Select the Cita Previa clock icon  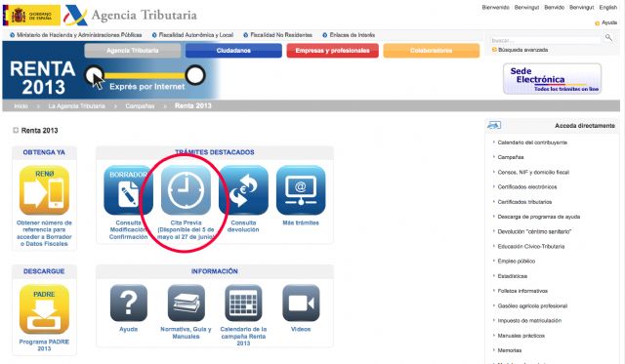(x=186, y=190)
